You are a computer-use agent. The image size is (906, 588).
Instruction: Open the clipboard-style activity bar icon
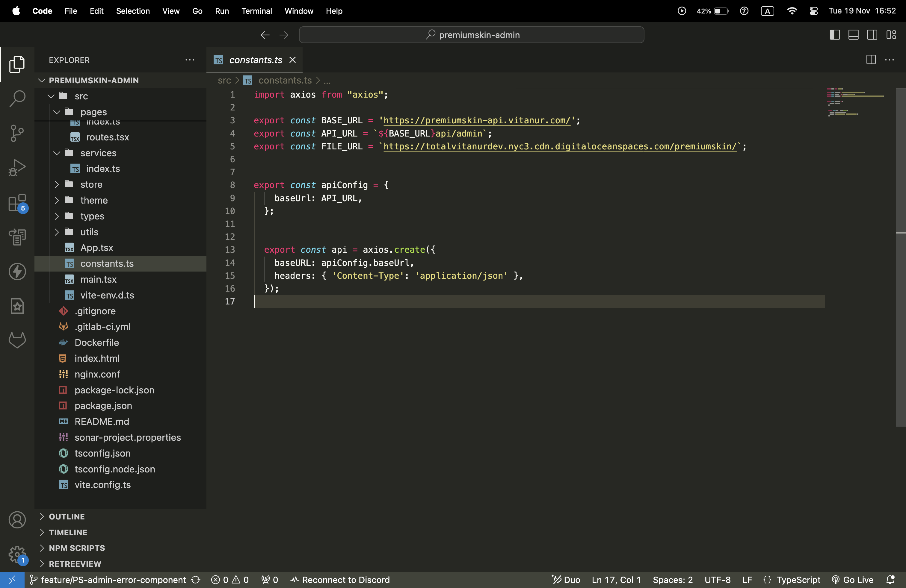coord(17,237)
